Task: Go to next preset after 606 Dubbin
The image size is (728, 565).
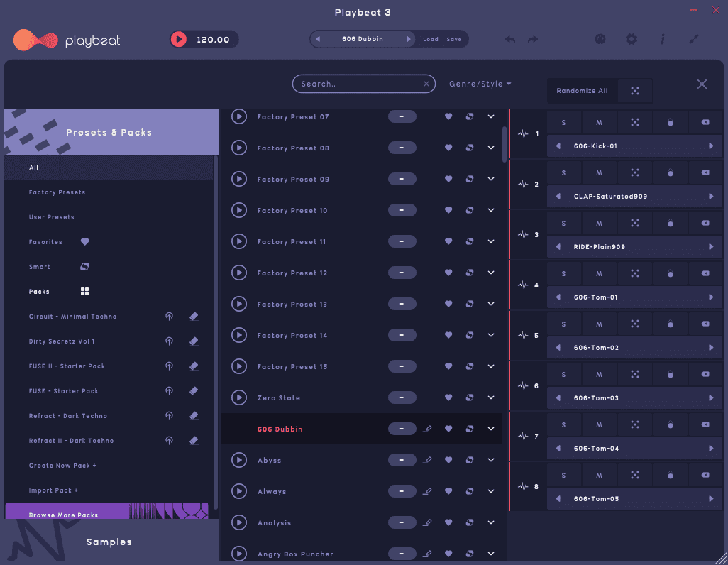Action: coord(408,39)
